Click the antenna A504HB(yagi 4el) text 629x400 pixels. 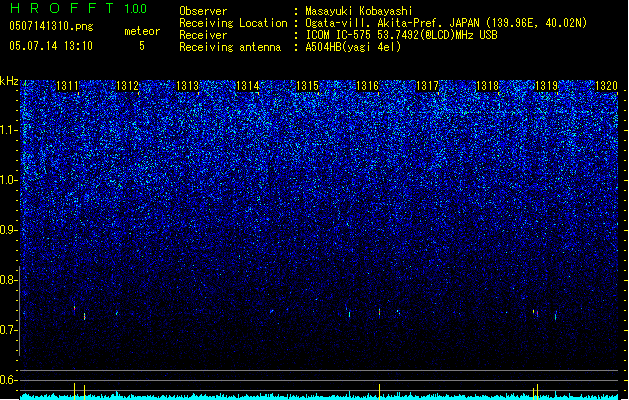click(x=353, y=47)
